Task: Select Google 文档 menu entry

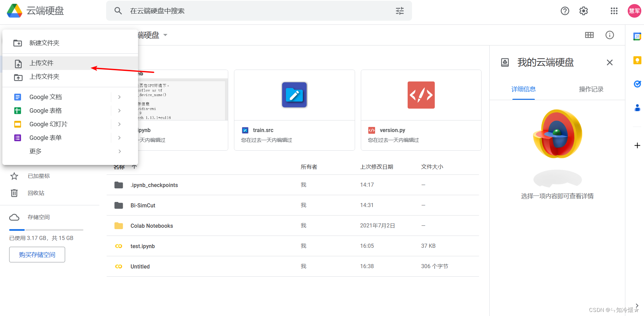Action: 70,97
